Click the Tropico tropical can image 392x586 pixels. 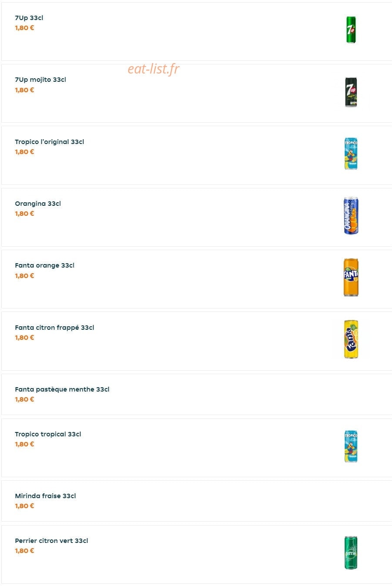351,446
